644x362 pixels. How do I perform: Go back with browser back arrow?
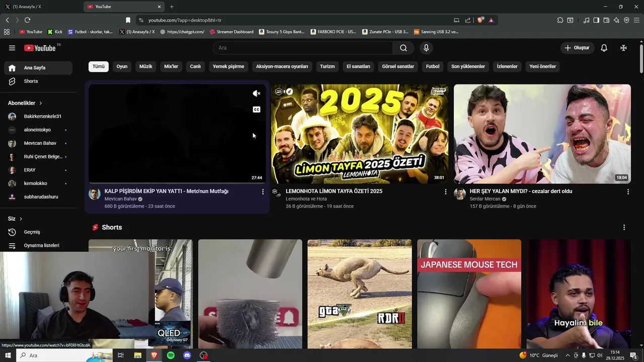(x=7, y=20)
